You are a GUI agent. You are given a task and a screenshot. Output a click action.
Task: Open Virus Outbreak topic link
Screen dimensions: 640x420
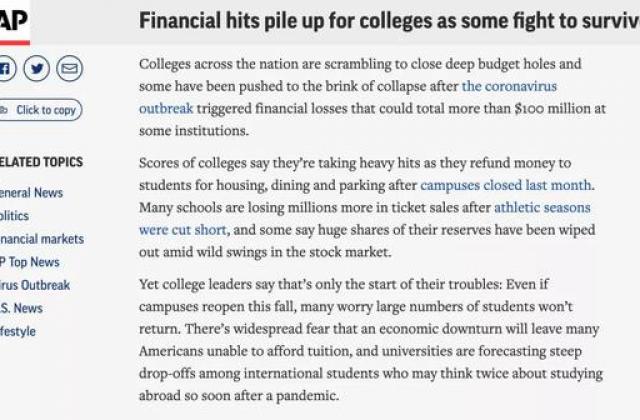click(35, 285)
